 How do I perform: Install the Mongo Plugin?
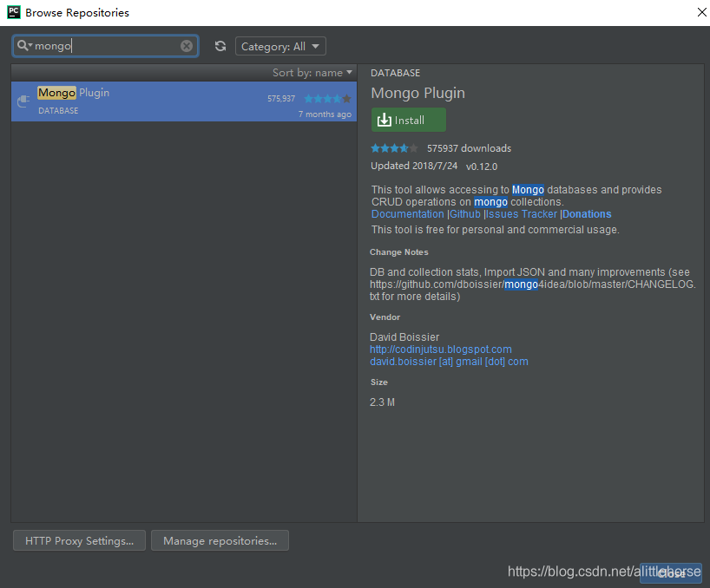[409, 120]
